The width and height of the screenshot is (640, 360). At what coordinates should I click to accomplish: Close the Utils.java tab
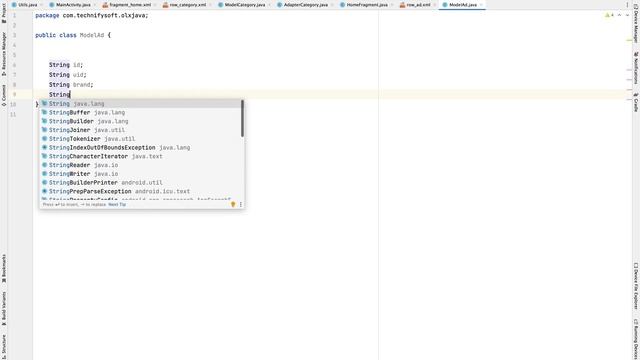click(x=41, y=5)
